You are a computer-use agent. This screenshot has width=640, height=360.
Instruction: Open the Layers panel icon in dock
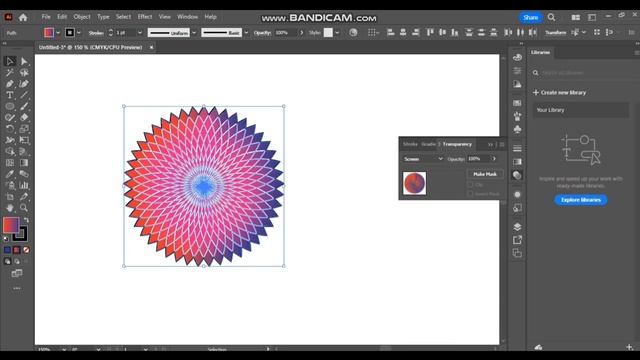pos(517,227)
